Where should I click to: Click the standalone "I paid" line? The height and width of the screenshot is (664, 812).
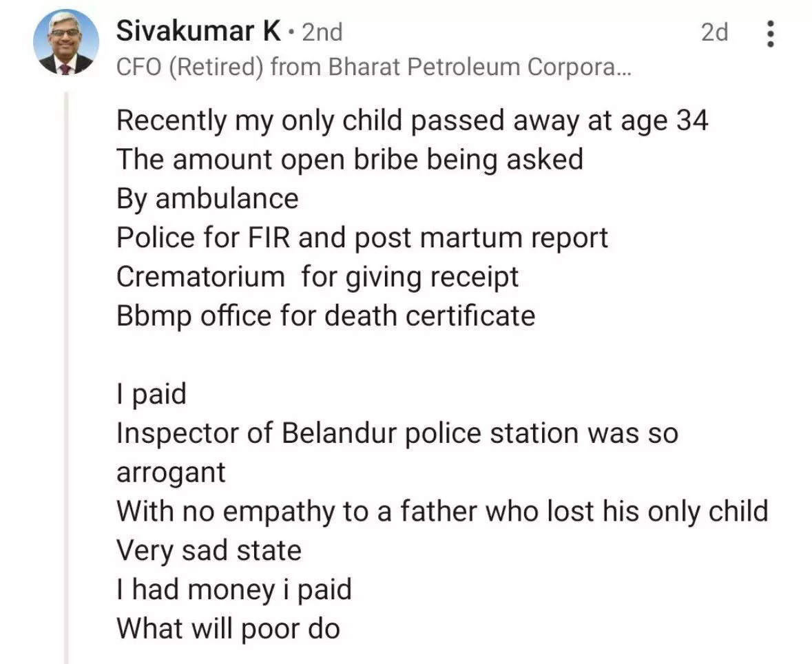click(151, 395)
